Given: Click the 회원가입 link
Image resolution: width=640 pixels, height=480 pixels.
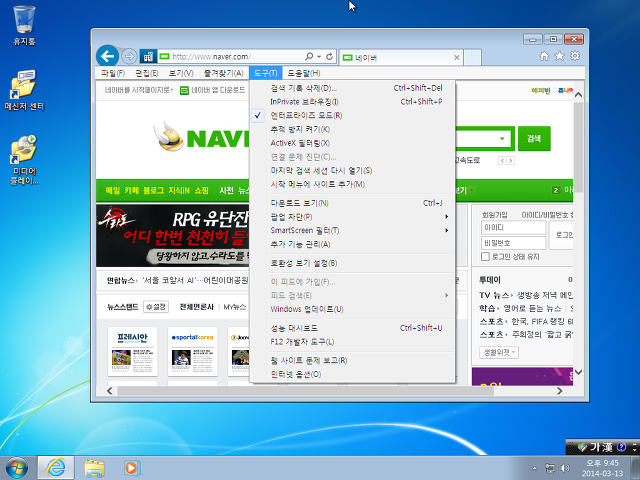Looking at the screenshot, I should (x=494, y=215).
